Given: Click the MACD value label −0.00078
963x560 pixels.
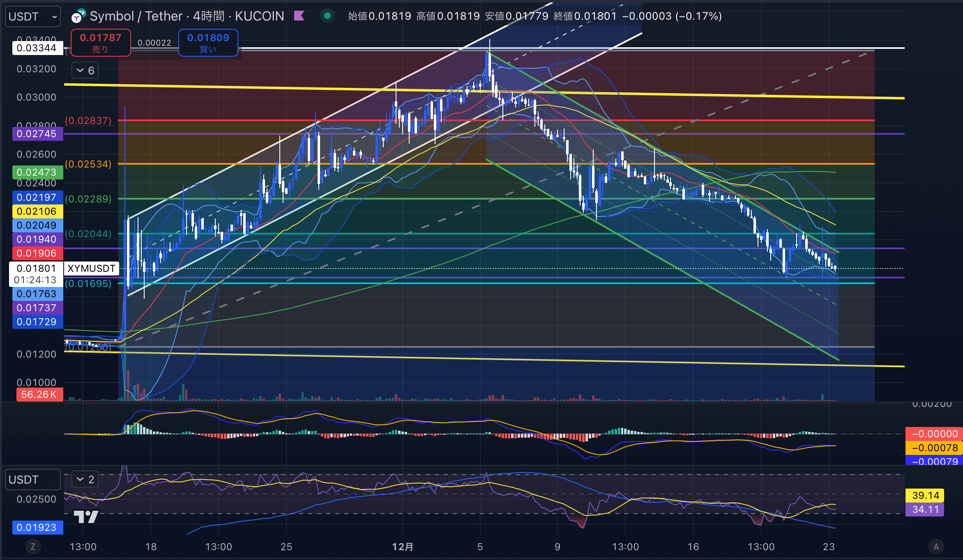Looking at the screenshot, I should [x=934, y=448].
